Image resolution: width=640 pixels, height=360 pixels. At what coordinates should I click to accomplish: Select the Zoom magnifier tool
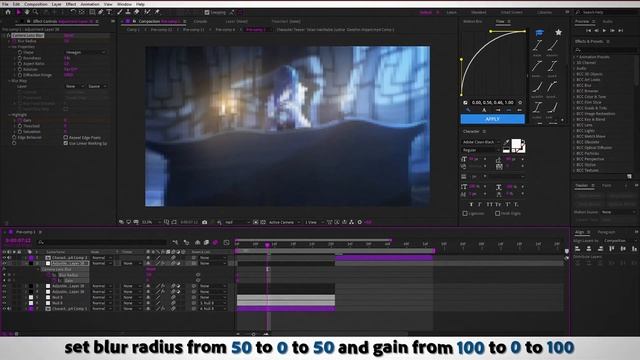coord(36,12)
